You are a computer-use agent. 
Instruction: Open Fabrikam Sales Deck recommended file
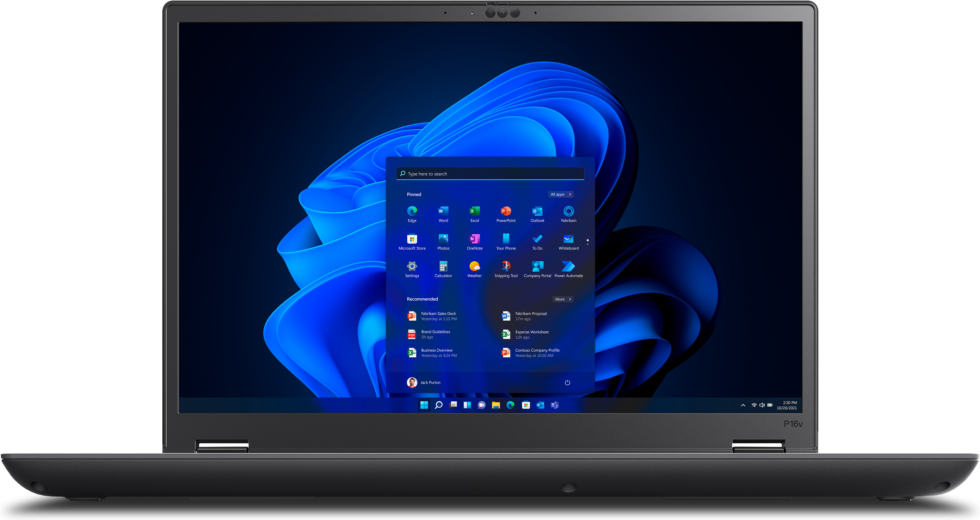tap(437, 316)
